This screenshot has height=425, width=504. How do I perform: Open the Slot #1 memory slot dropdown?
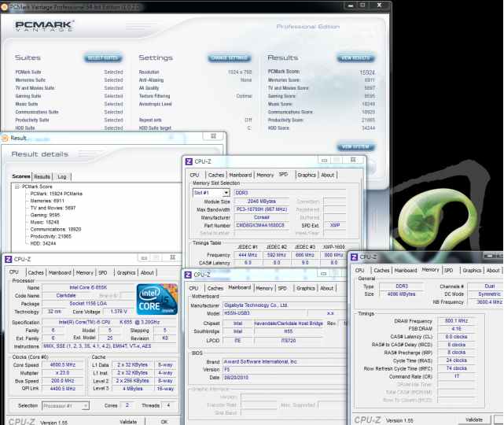(226, 193)
